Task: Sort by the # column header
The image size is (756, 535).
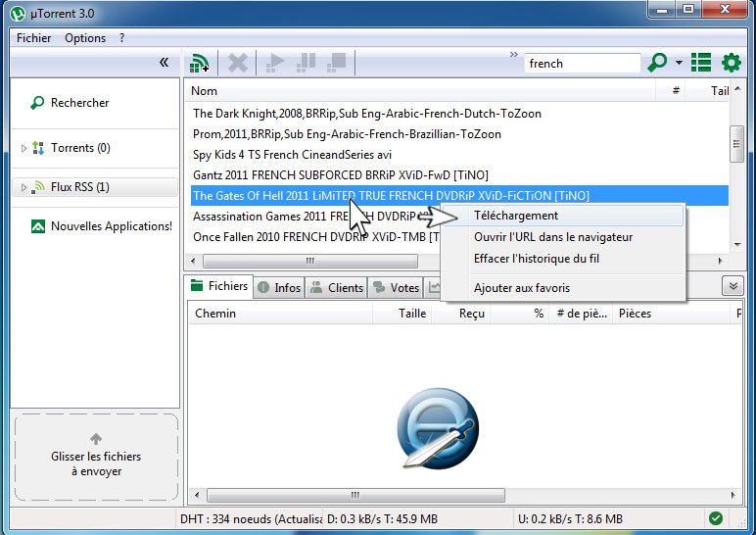Action: tap(671, 91)
